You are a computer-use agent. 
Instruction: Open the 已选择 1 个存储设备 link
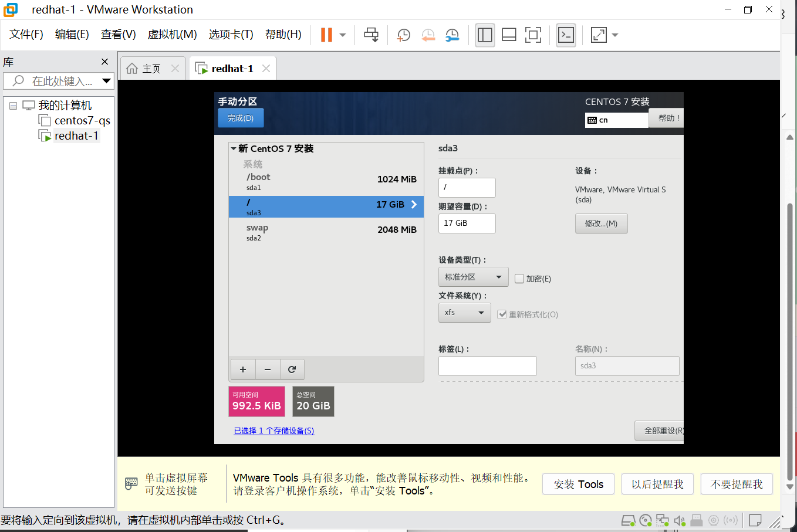(x=274, y=431)
